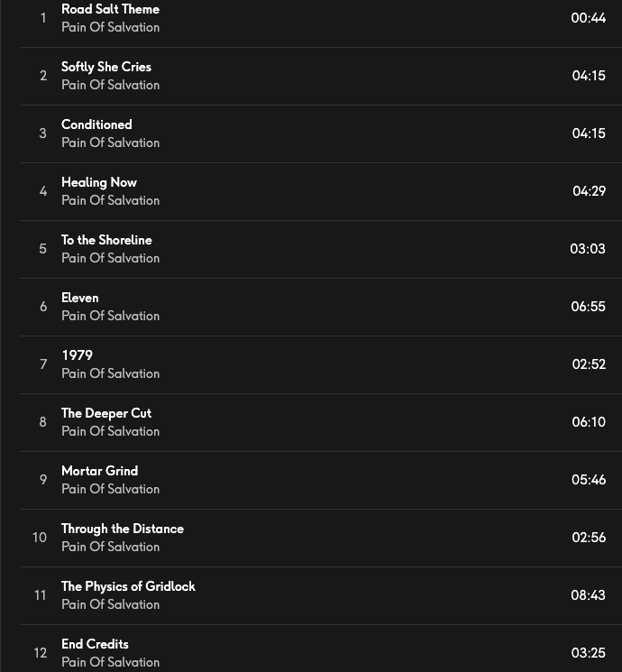Click track number 7 in the list
Image resolution: width=622 pixels, height=672 pixels.
[x=42, y=364]
